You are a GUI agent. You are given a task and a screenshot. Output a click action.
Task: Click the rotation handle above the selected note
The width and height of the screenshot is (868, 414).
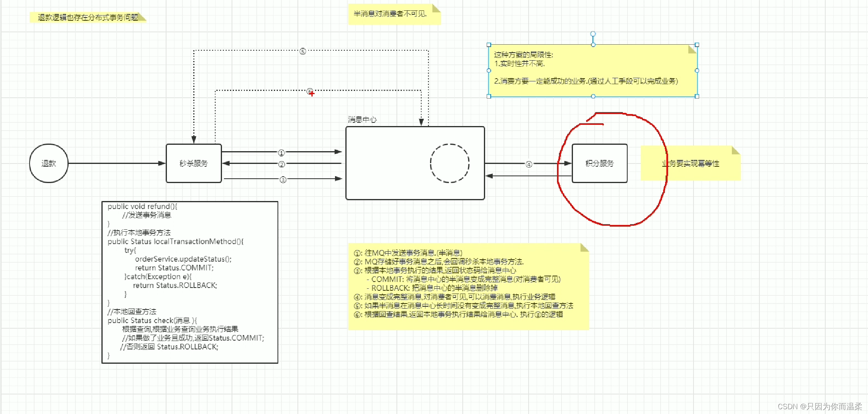pyautogui.click(x=593, y=34)
